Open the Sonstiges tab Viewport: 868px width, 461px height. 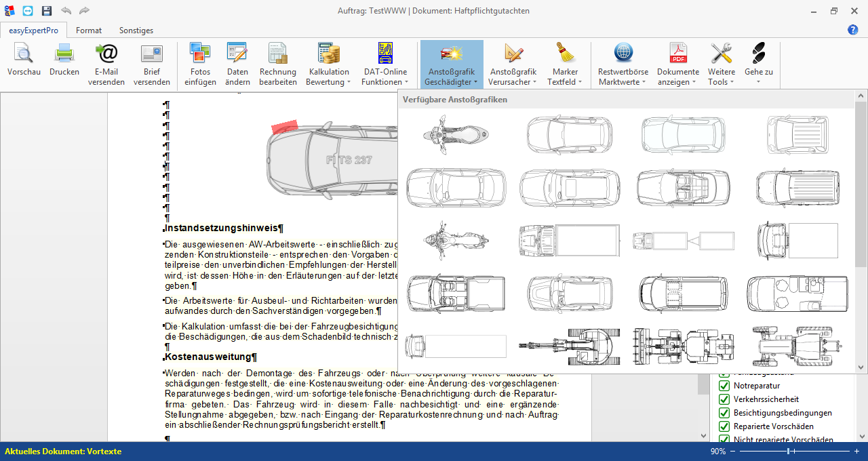pyautogui.click(x=136, y=31)
